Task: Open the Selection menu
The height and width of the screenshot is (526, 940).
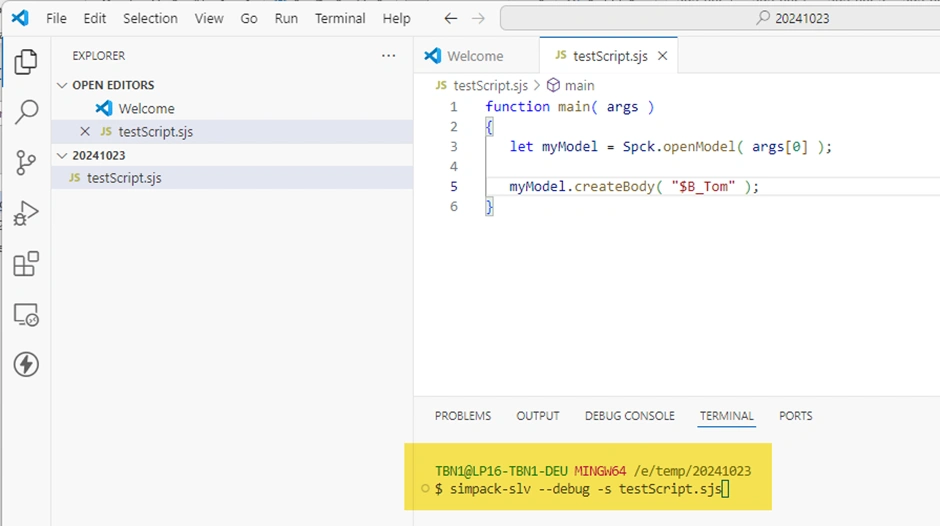Action: [150, 18]
